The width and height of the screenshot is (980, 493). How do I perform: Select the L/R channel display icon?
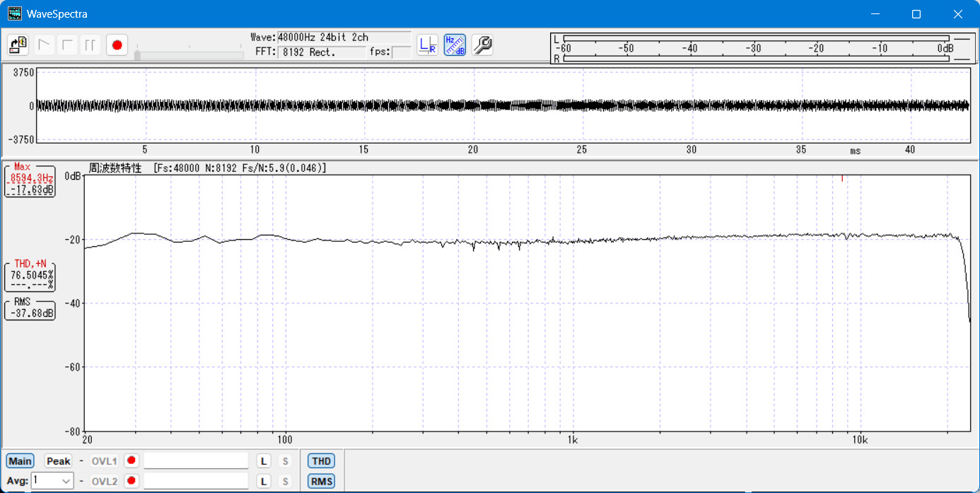coord(427,45)
